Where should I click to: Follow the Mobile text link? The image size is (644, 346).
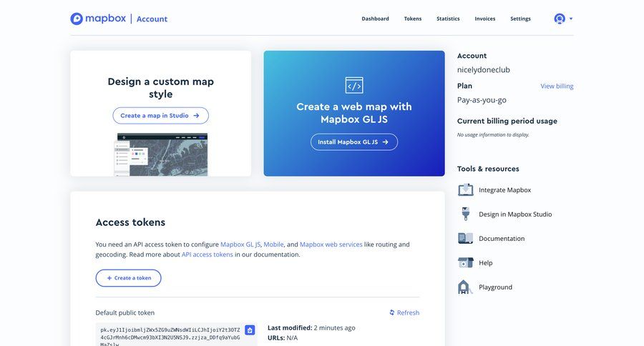coord(273,244)
